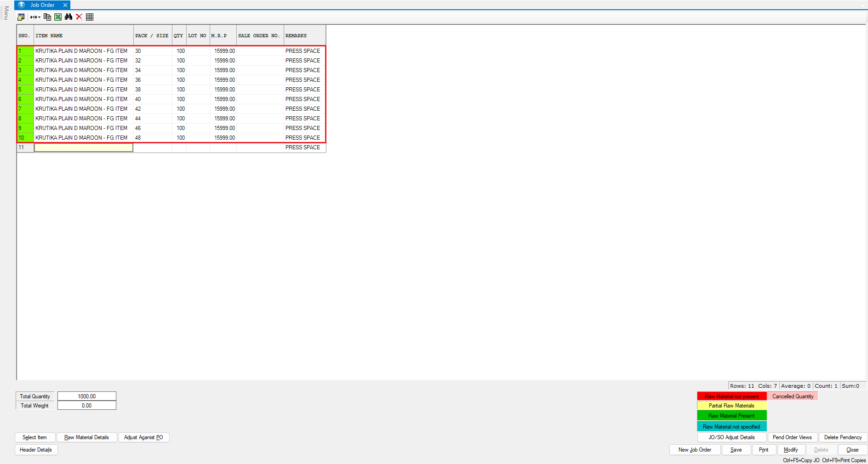Switch to the Job Order tab
This screenshot has width=868, height=464.
point(42,5)
